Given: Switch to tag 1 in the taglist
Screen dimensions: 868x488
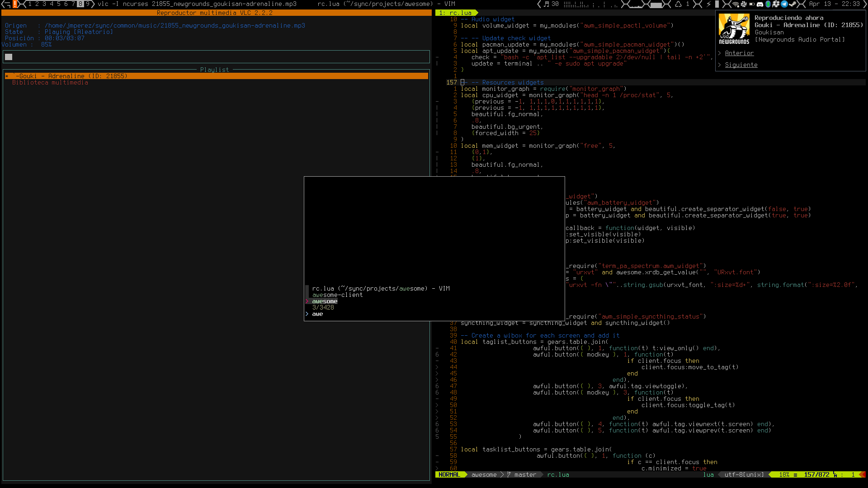Looking at the screenshot, I should click(30, 4).
